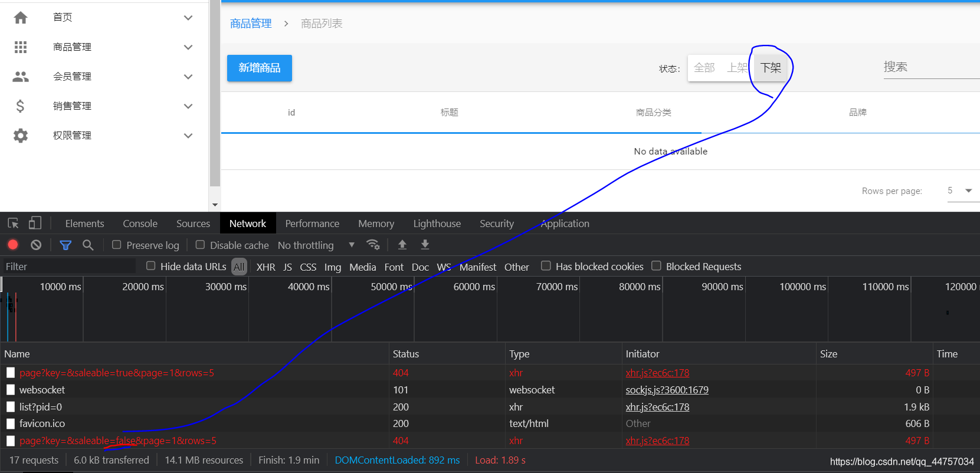Viewport: 980px width, 473px height.
Task: Filter requests by Img type
Action: coord(333,267)
